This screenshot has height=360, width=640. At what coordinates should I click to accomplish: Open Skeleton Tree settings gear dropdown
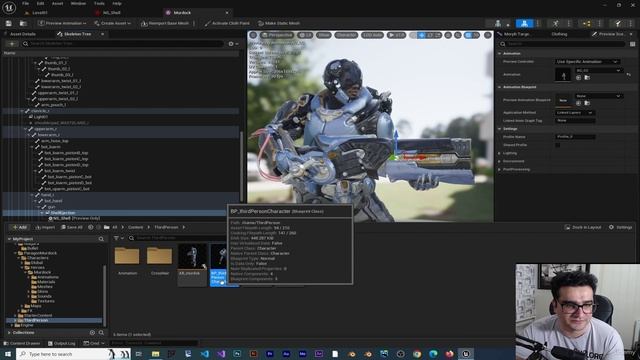click(x=233, y=44)
